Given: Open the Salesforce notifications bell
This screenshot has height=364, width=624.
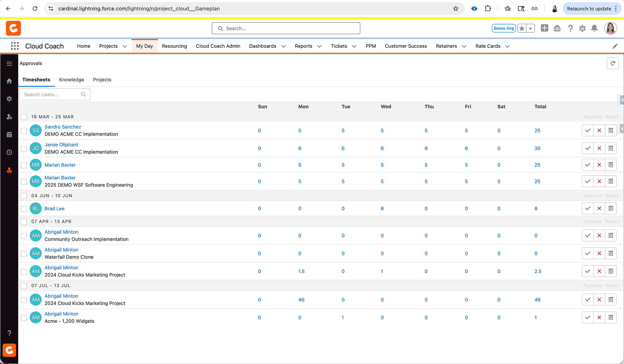Looking at the screenshot, I should [x=594, y=28].
